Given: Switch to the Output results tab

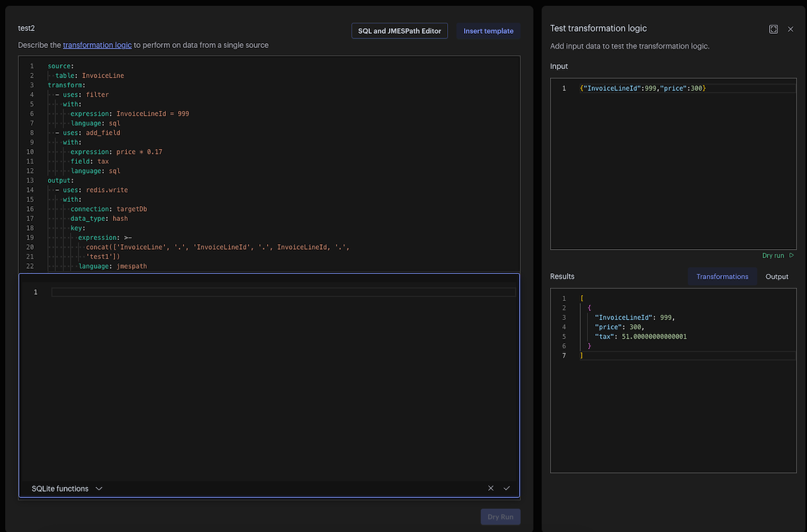Looking at the screenshot, I should pos(777,277).
